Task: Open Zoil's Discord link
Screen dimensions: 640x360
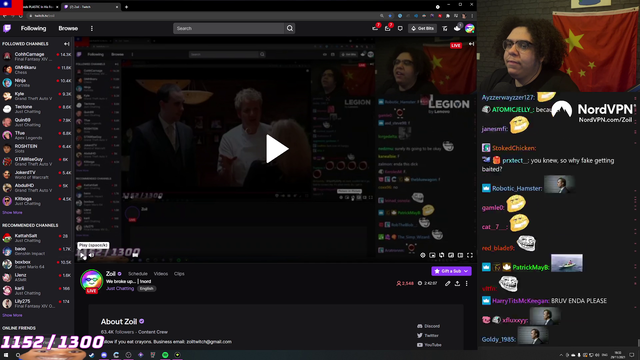Action: click(429, 326)
